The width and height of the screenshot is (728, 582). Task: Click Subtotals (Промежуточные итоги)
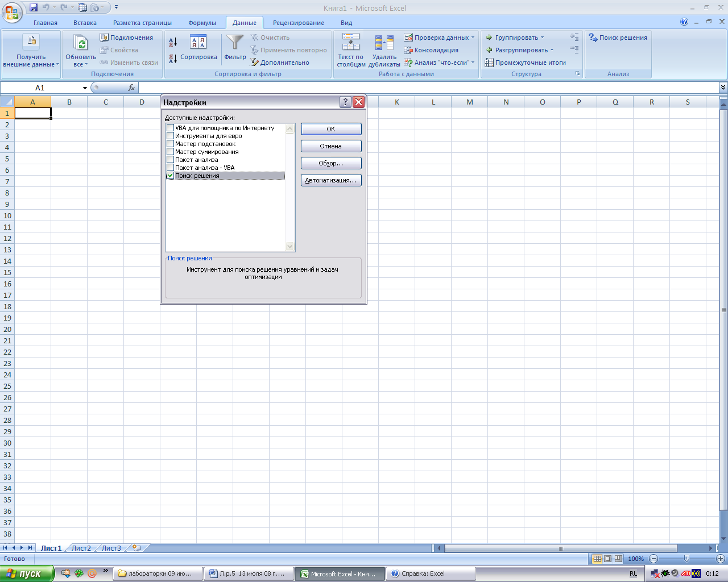[526, 63]
